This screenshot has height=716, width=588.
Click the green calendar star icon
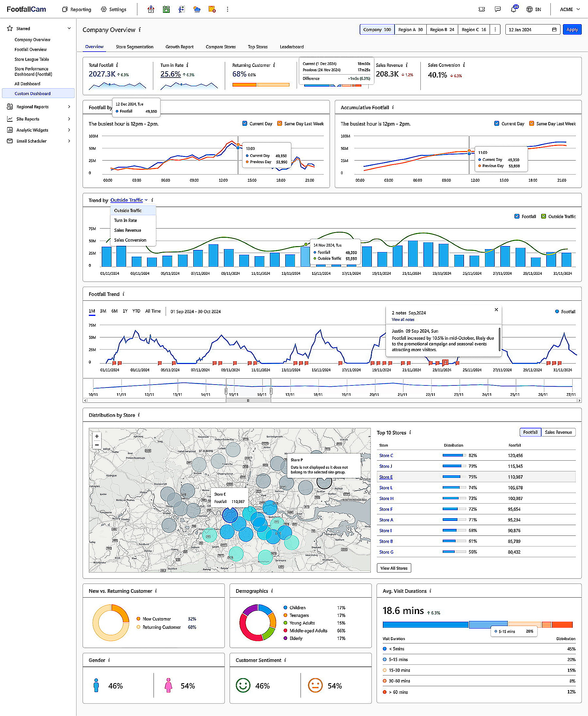tap(166, 10)
